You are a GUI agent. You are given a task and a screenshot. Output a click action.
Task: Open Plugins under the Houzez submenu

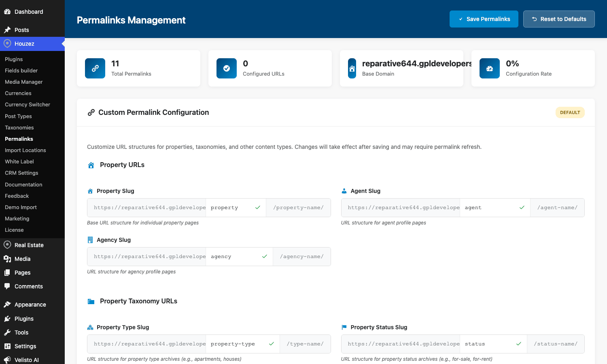click(x=14, y=59)
